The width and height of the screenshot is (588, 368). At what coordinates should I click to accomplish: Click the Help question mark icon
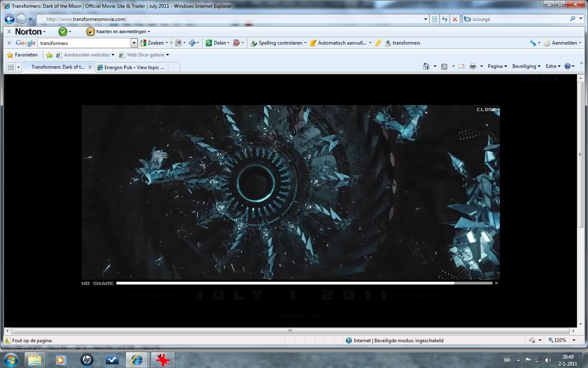coord(568,66)
